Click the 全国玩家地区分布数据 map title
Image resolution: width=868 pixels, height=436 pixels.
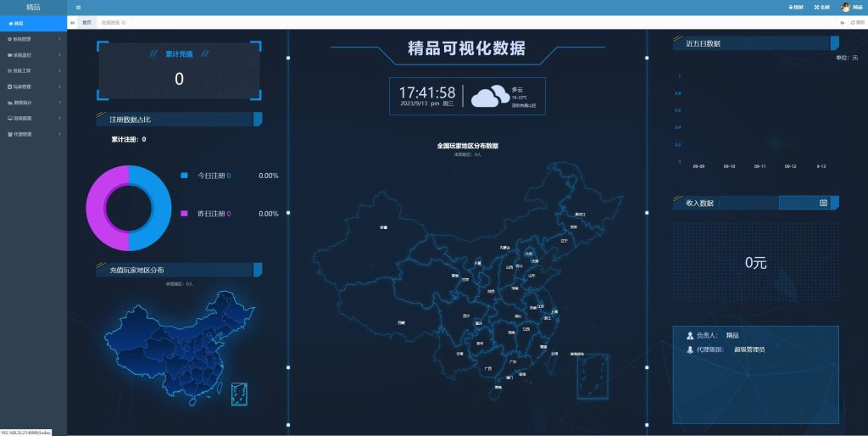(468, 146)
